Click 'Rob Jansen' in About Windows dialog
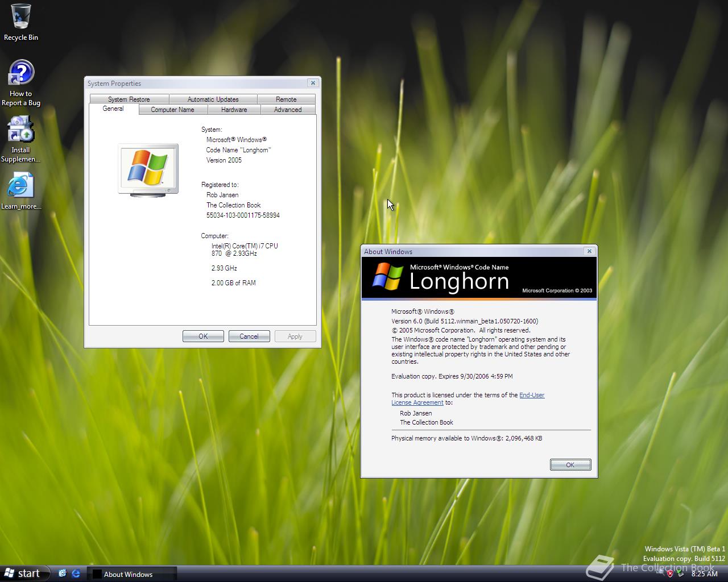Screen dimensions: 728x582 coord(416,413)
